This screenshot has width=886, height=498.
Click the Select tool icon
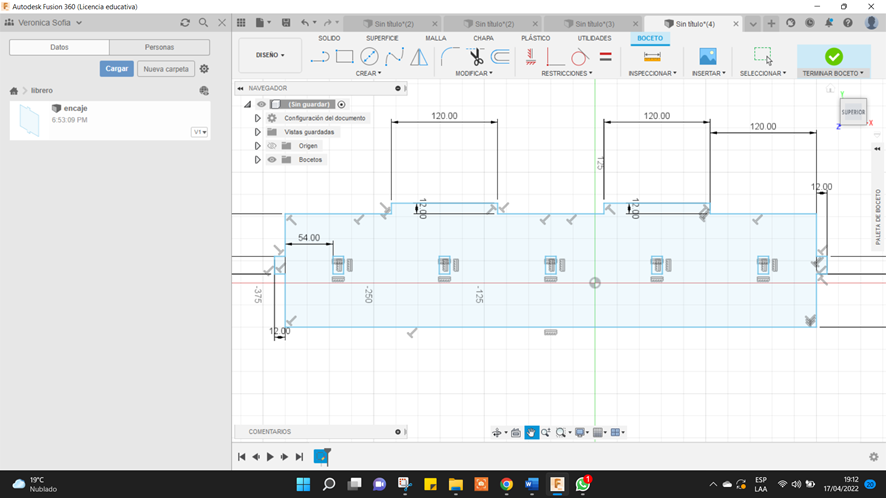[x=763, y=57]
